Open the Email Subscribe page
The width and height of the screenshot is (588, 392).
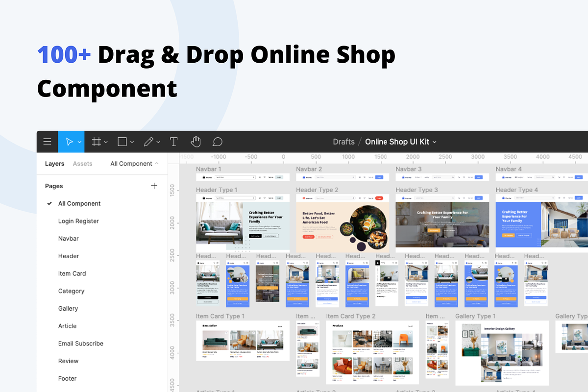(x=81, y=343)
